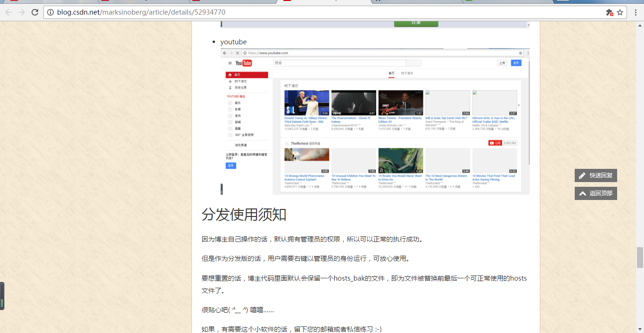Open the embedded YouTube homepage screenshot image
644x333 pixels.
click(375, 121)
